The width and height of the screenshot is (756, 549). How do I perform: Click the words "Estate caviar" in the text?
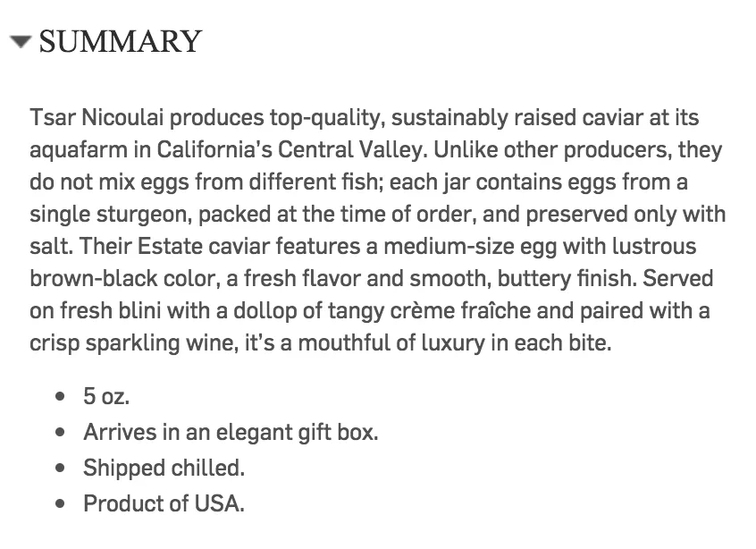click(204, 247)
